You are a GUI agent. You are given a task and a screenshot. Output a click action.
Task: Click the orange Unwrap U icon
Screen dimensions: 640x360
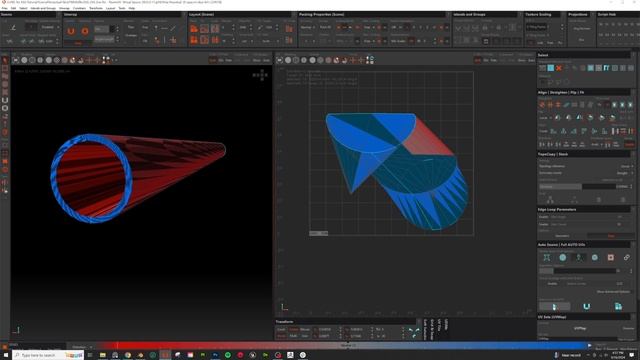pos(71,31)
